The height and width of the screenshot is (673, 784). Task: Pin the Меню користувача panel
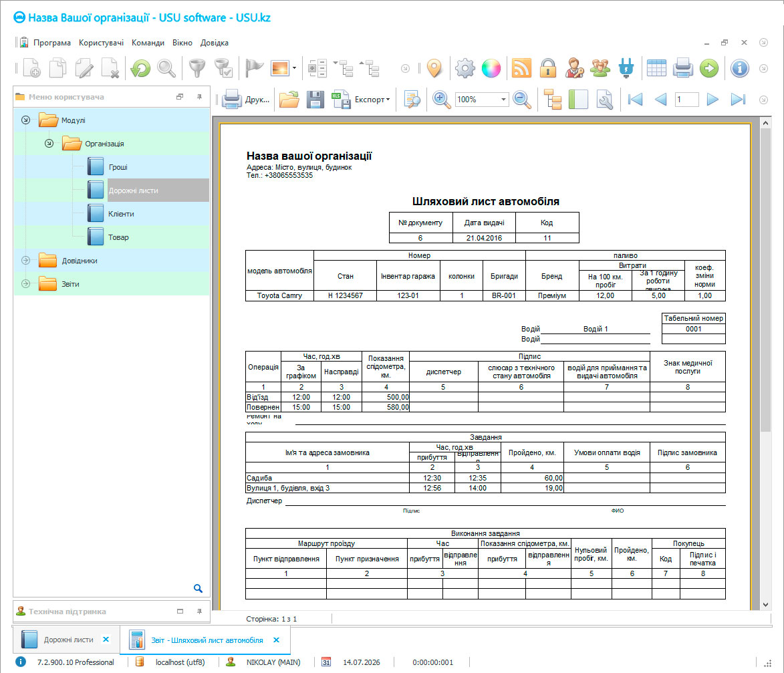click(199, 96)
